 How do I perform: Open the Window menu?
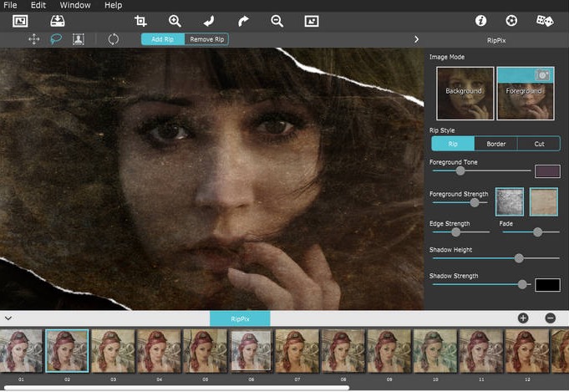(76, 5)
